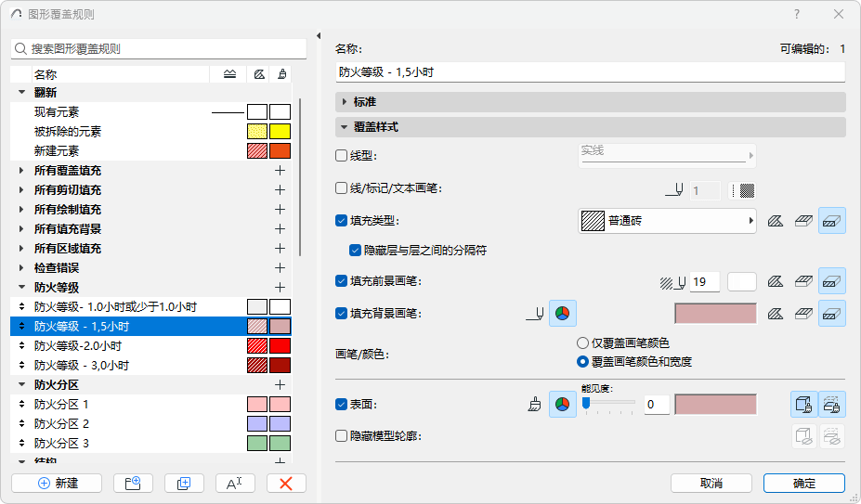This screenshot has width=861, height=504.
Task: Click the 搜索图形覆盖规则 search field
Action: point(159,49)
